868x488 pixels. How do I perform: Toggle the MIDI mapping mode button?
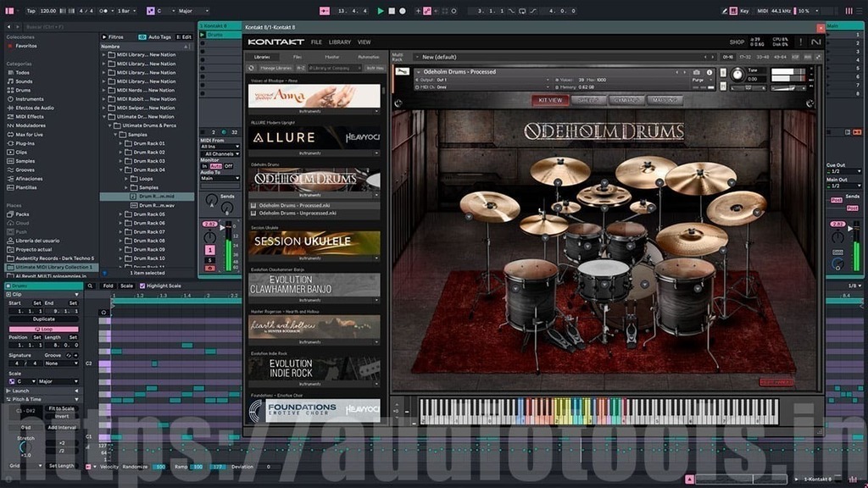[762, 10]
